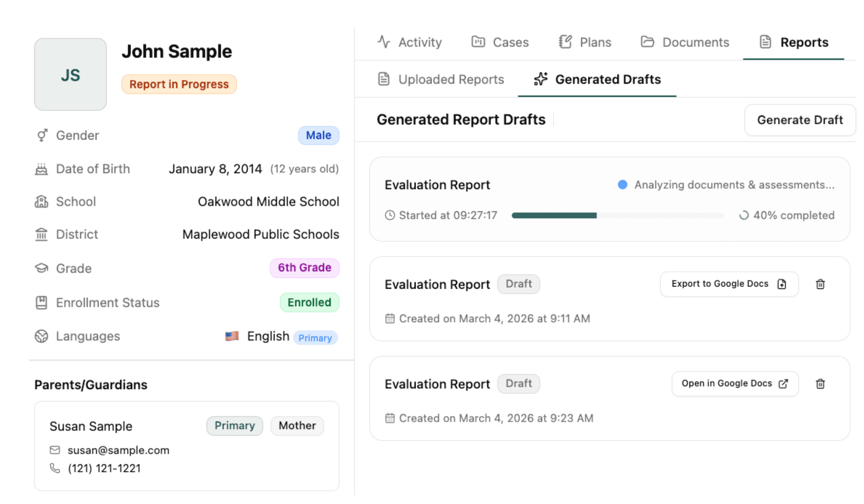Click the Reports document icon

click(765, 42)
